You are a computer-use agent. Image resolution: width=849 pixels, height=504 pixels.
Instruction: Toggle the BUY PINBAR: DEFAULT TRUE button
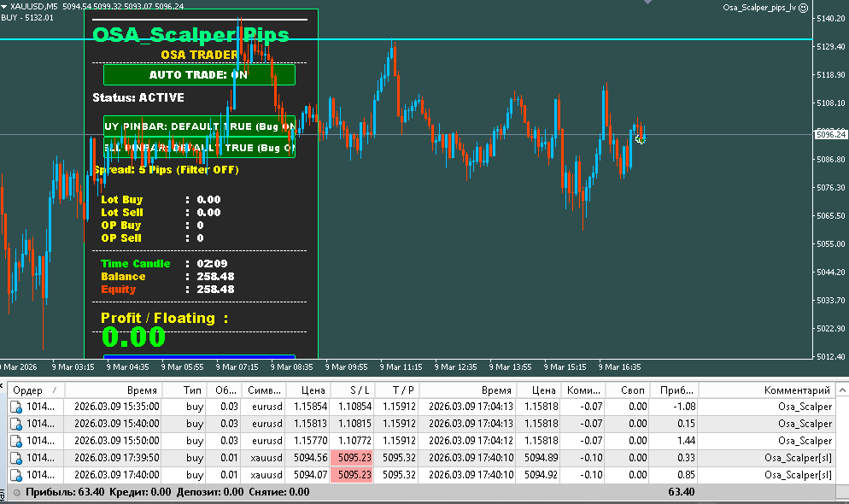(199, 126)
